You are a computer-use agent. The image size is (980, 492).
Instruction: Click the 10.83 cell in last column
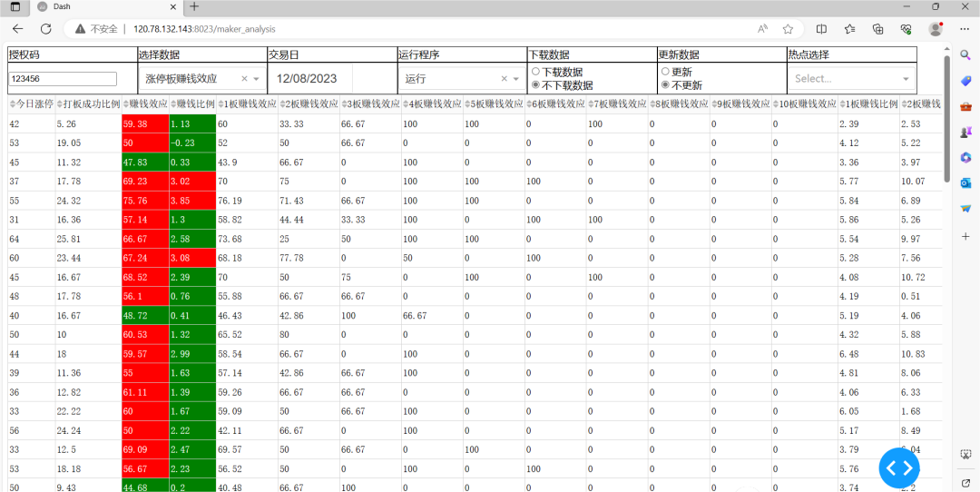(x=920, y=354)
